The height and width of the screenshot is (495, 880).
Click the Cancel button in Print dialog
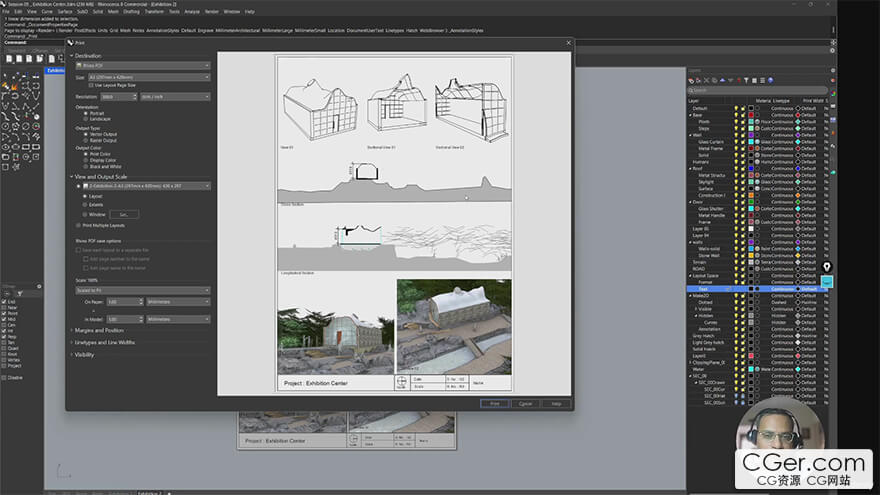point(523,403)
